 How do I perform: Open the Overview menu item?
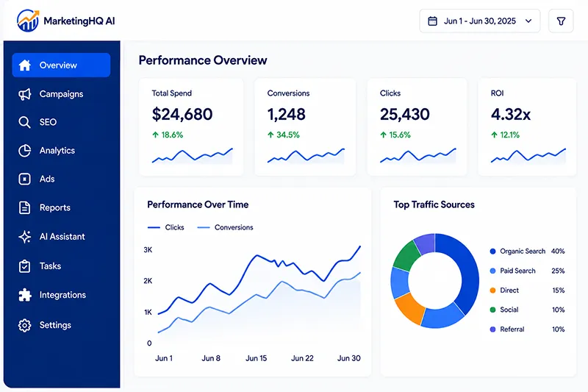point(61,65)
